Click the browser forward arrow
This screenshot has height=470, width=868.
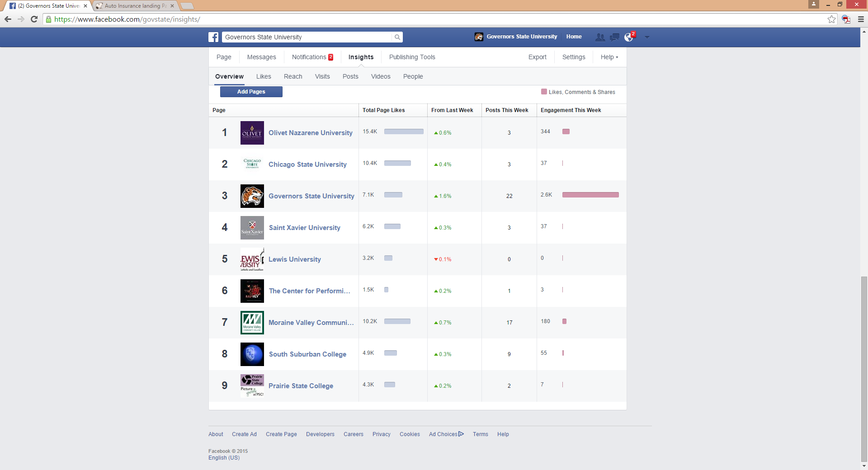[x=21, y=19]
